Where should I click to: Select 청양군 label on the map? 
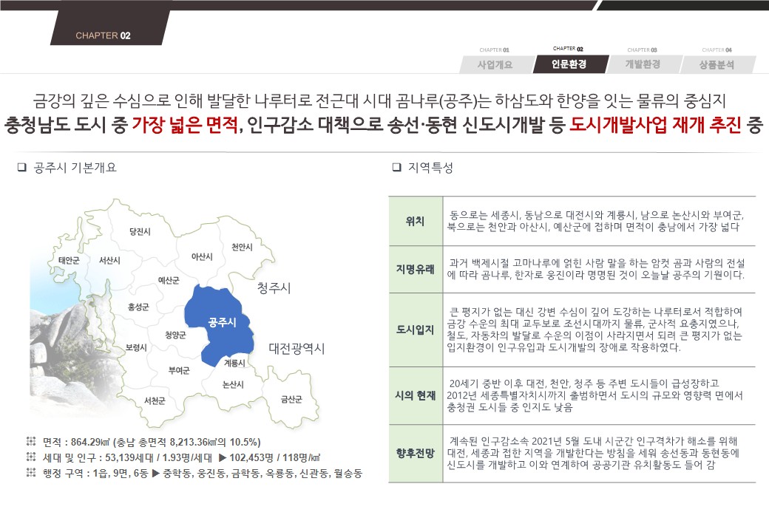click(175, 335)
